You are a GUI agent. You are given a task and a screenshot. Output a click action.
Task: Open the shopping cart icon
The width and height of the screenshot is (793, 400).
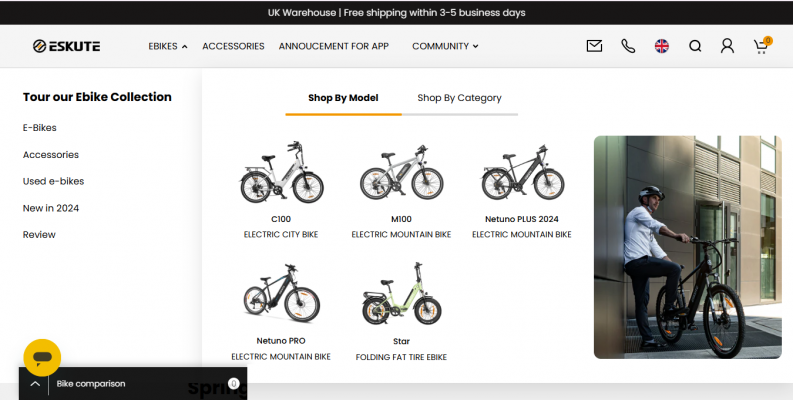[x=762, y=46]
